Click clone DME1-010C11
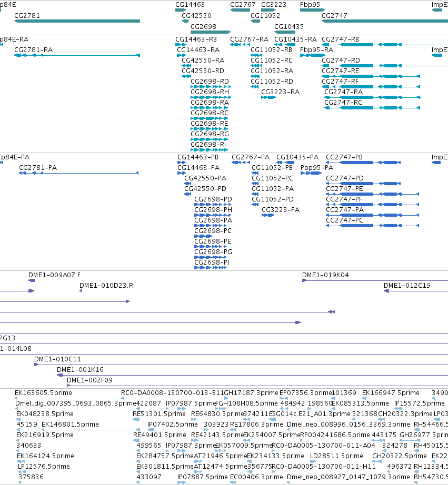Image resolution: width=448 pixels, height=485 pixels. 57,359
